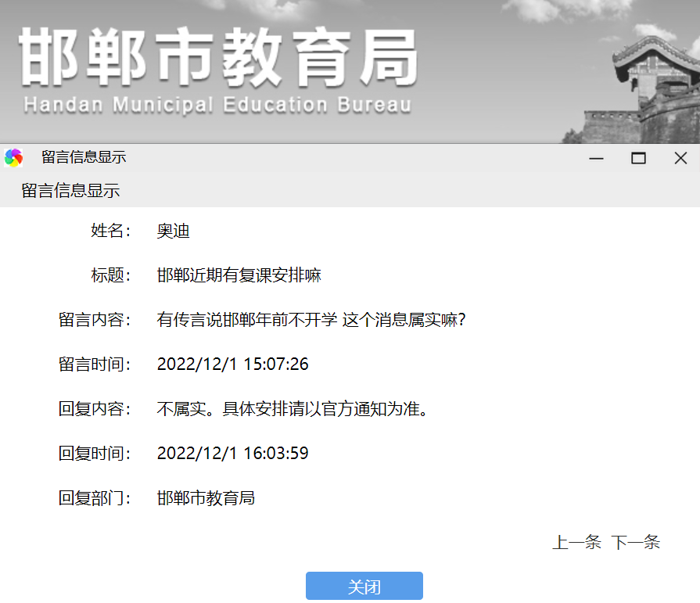Click the 留言内容: label

click(x=95, y=320)
